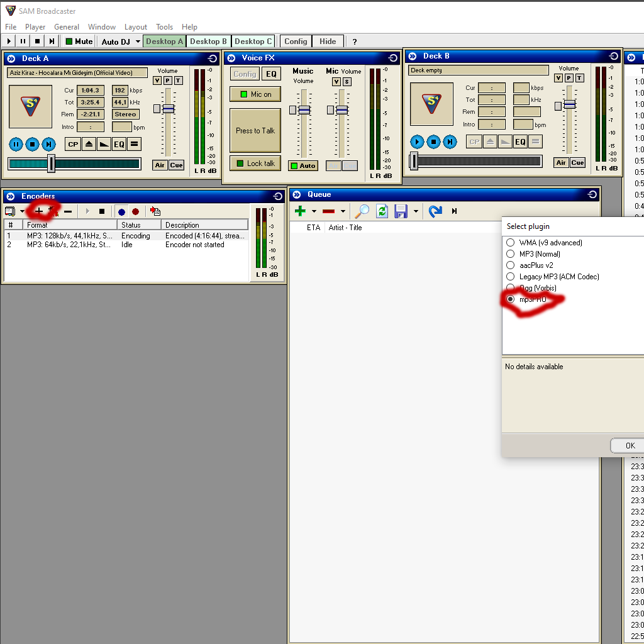Open dropdown next to Queue save icon
Image resolution: width=644 pixels, height=644 pixels.
(416, 211)
